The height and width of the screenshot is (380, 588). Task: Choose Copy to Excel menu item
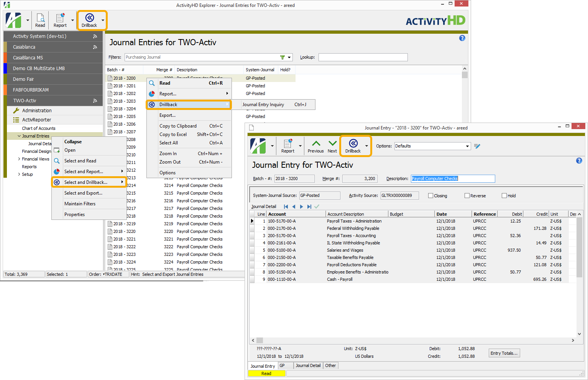click(x=189, y=134)
